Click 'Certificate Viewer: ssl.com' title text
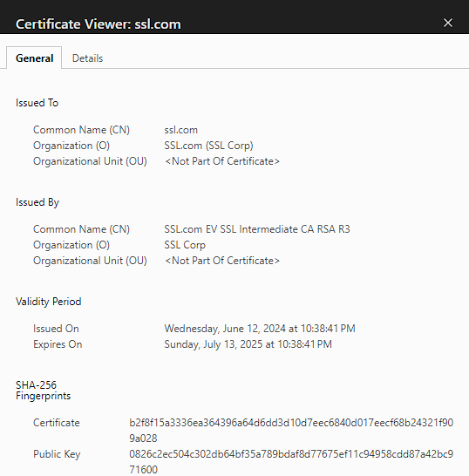The width and height of the screenshot is (469, 476). point(99,24)
